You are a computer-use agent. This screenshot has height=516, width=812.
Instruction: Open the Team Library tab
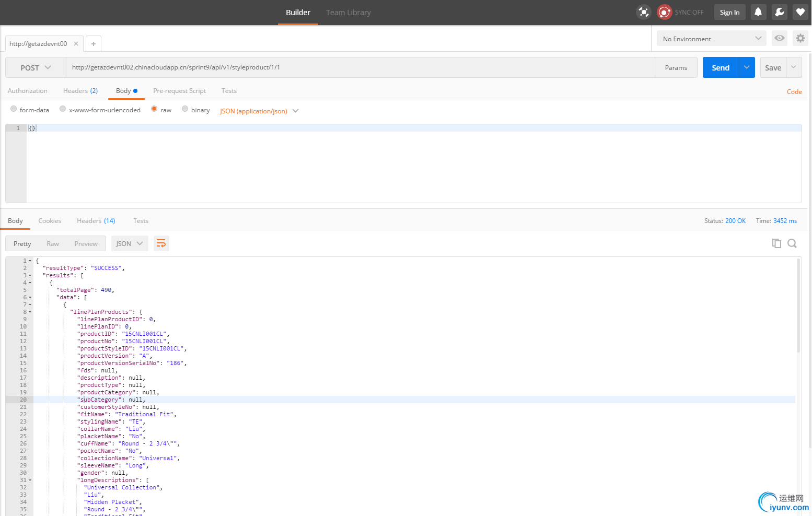349,13
